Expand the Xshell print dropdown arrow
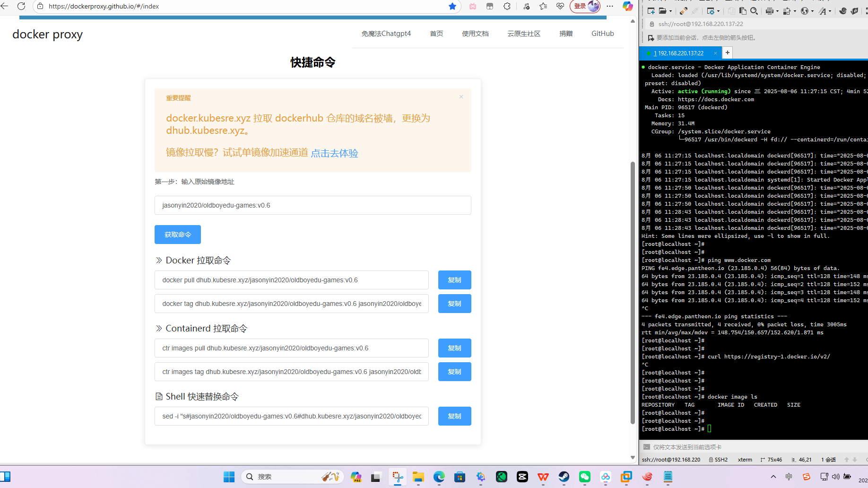 coord(777,11)
